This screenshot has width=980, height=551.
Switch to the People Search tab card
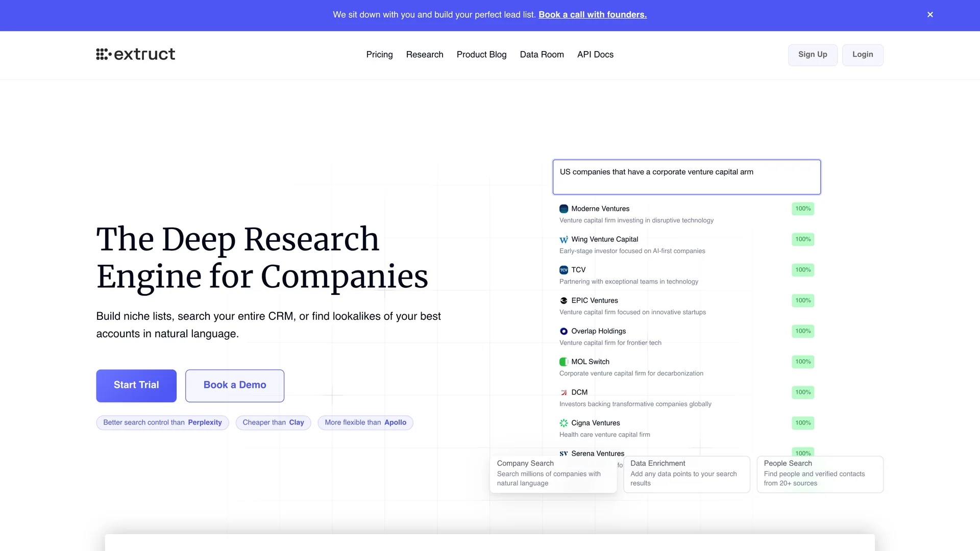820,474
